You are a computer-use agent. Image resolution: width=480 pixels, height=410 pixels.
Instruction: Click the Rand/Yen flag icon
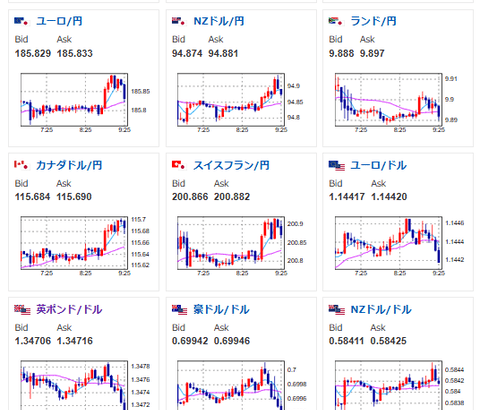point(335,21)
